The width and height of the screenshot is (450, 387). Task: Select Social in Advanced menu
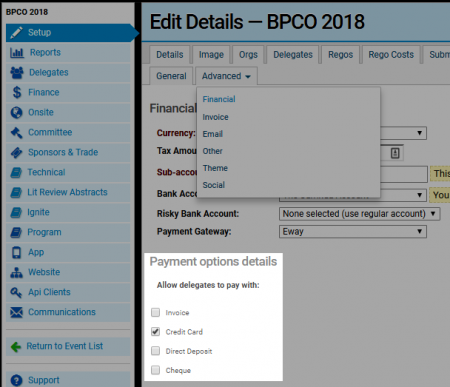tap(214, 185)
